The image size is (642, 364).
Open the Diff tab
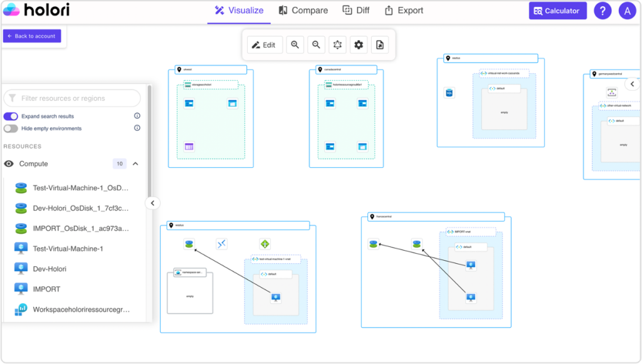pyautogui.click(x=355, y=11)
